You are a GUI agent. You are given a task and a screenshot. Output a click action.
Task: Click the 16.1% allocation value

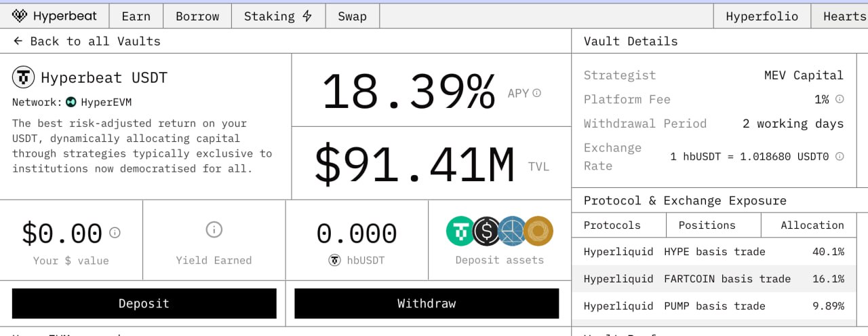point(828,279)
